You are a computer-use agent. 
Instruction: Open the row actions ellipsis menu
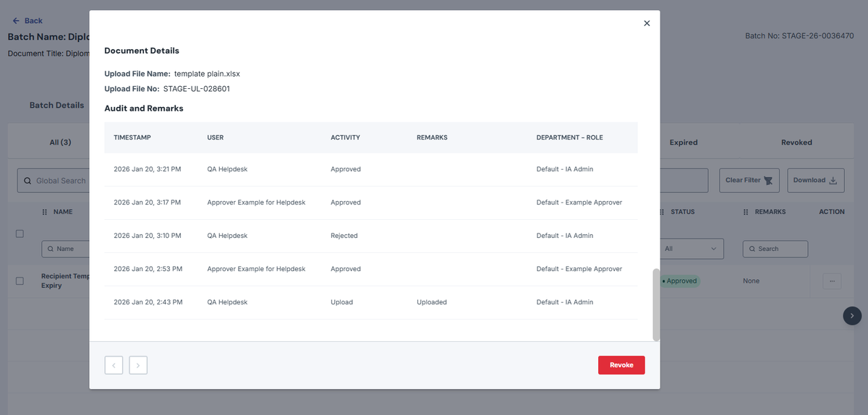(832, 281)
